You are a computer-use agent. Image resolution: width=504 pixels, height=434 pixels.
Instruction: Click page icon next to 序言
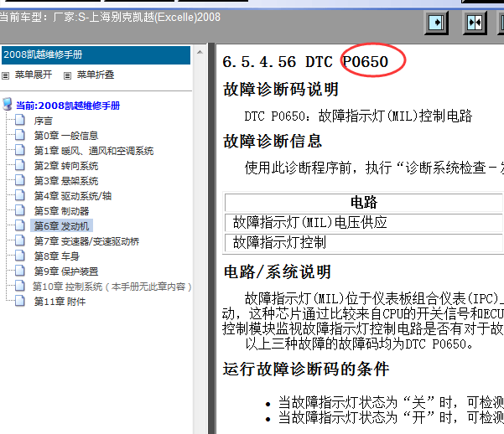point(20,120)
